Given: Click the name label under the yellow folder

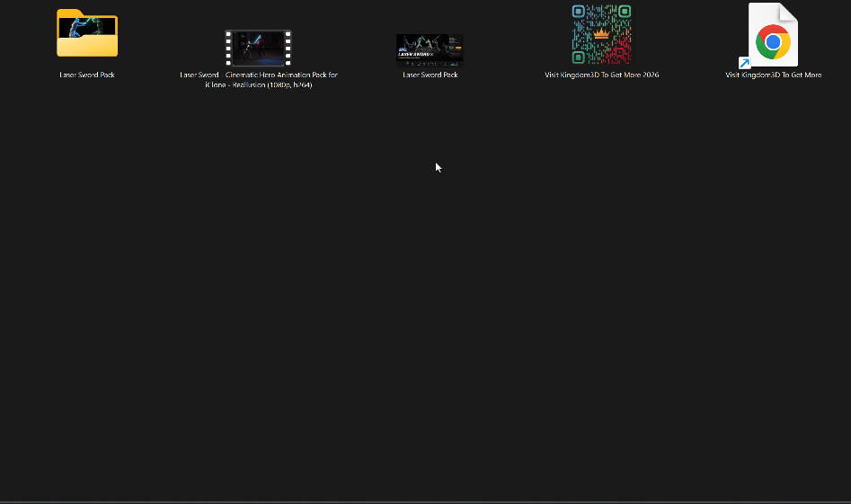Looking at the screenshot, I should pyautogui.click(x=87, y=75).
